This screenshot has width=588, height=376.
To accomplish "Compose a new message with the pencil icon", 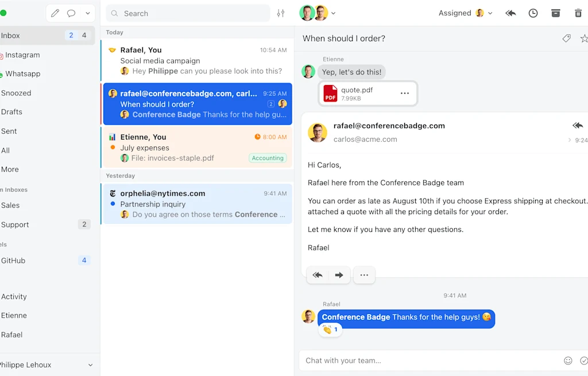I will (55, 13).
